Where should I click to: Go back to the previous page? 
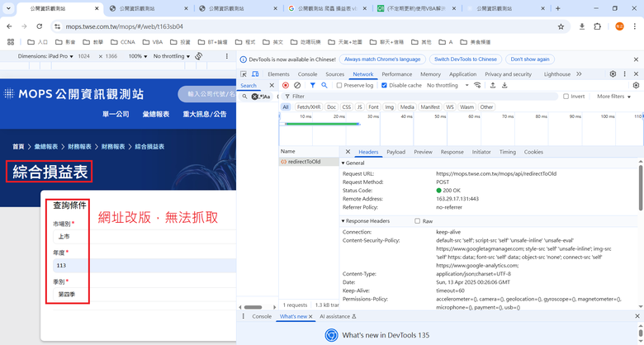pos(9,26)
